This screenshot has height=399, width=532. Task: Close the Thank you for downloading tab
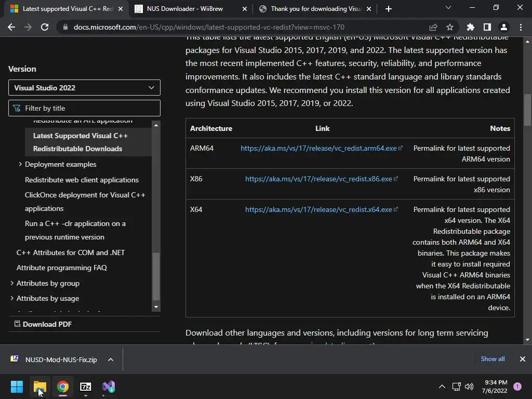pyautogui.click(x=369, y=9)
